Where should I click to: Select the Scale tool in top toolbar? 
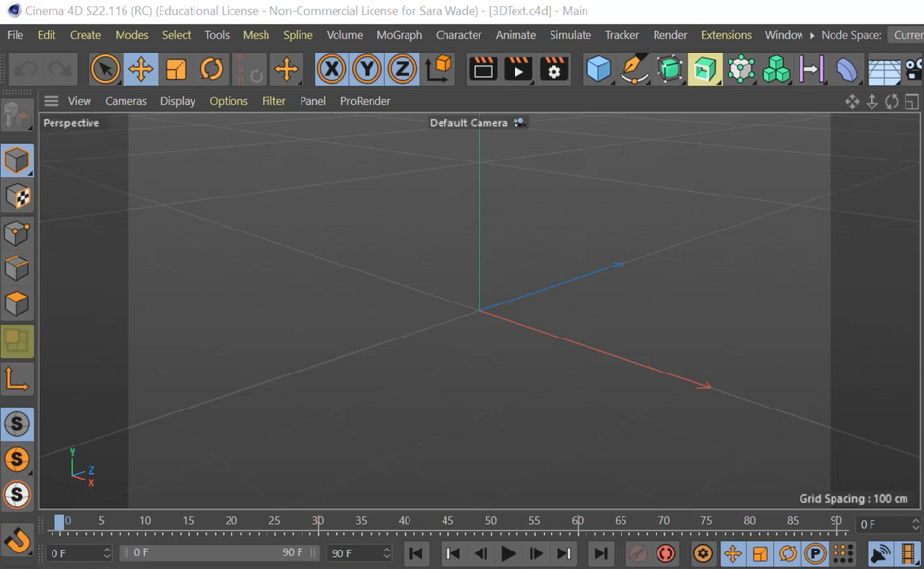coord(176,69)
